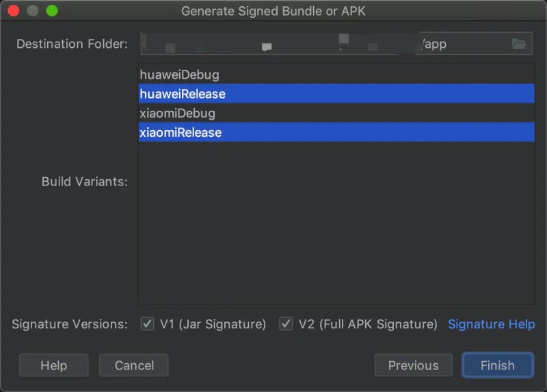Select the huaweiDebug build variant

(336, 75)
